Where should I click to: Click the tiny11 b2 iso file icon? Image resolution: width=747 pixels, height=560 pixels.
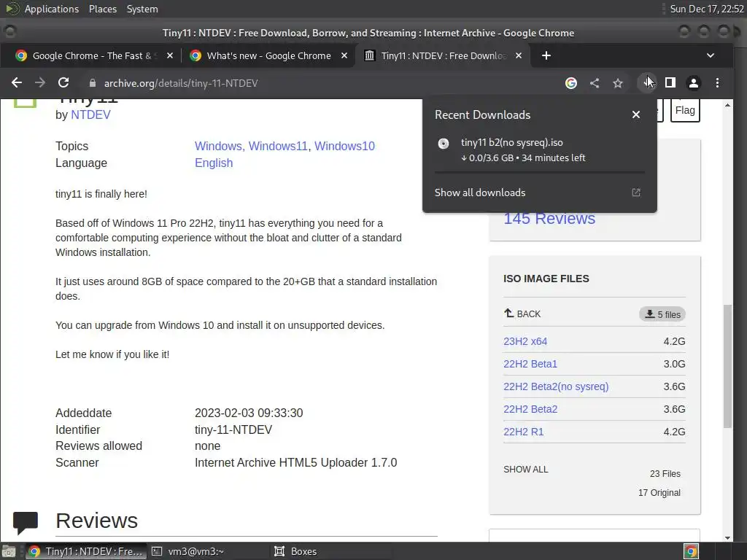443,144
